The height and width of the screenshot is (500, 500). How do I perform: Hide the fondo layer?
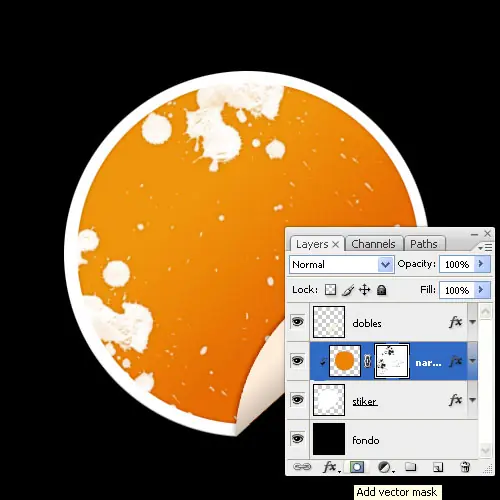coord(298,438)
